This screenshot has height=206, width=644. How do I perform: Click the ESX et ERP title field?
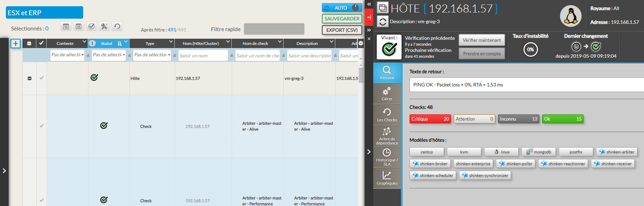pyautogui.click(x=45, y=12)
